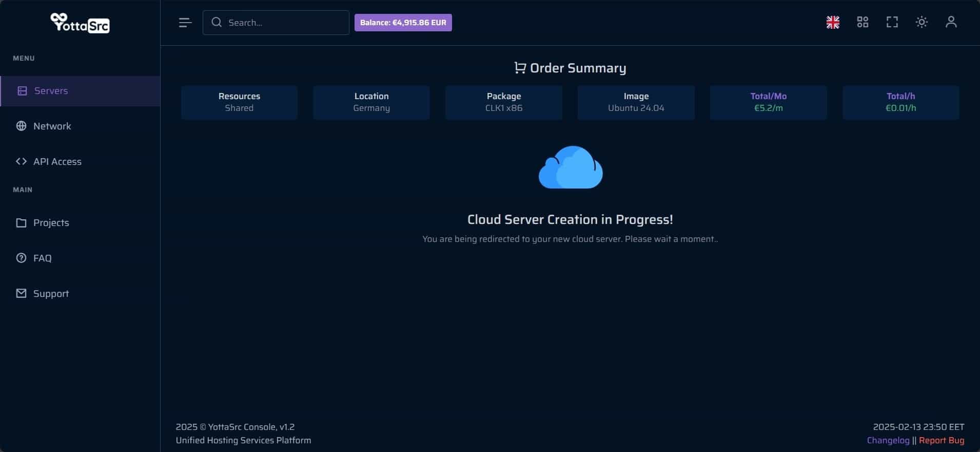Click the API Access code icon
Screen dimensions: 980x452
click(x=21, y=161)
